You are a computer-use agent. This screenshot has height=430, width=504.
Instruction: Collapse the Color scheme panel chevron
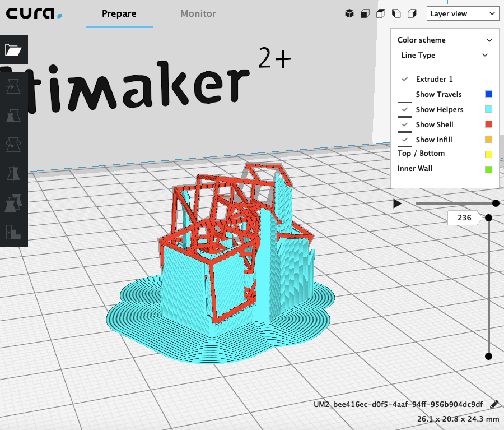coord(489,40)
